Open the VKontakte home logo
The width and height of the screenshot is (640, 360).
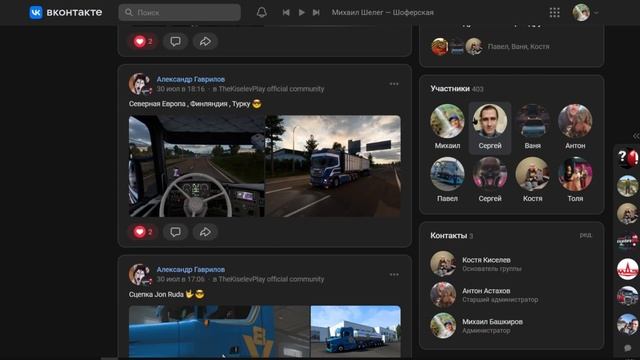click(x=66, y=12)
